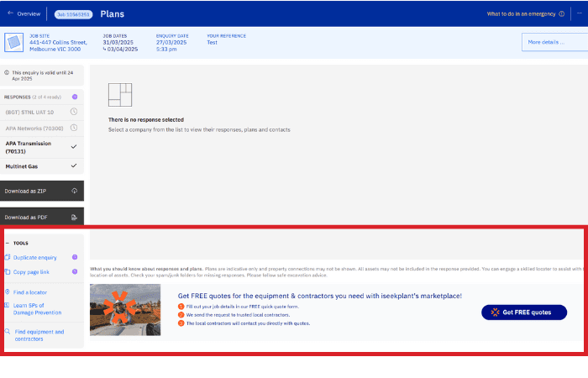Collapse the Tools section
Viewport: 588px width, 378px height.
click(x=7, y=243)
